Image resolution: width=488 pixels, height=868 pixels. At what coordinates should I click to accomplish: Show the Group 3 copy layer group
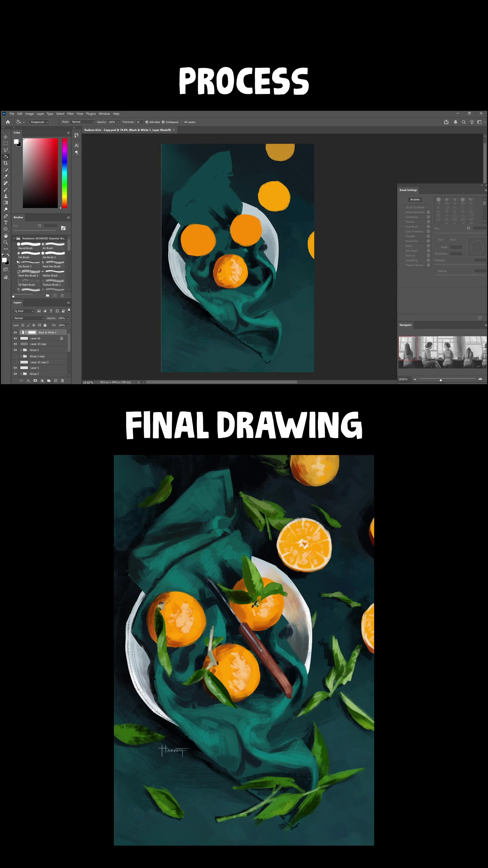pyautogui.click(x=15, y=356)
